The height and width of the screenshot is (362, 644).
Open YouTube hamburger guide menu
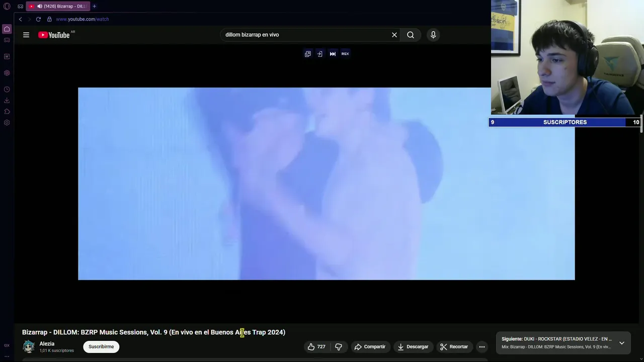click(26, 35)
